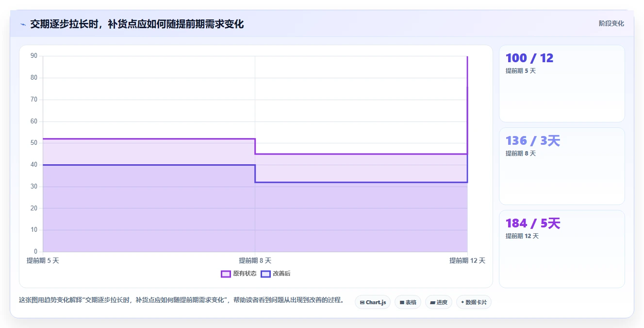Click the 原有状态 purple legend swatch

tap(226, 274)
